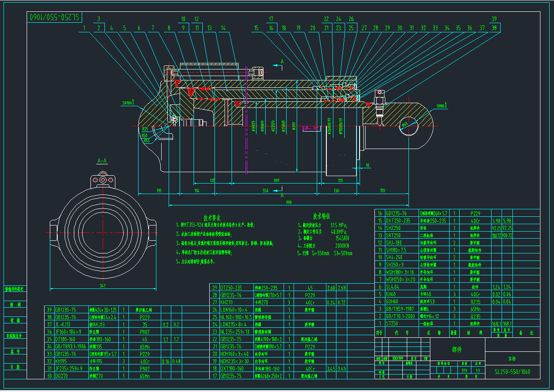This screenshot has width=554, height=392.
Task: Select the WDH180×3×16 code cell
Action: click(400, 272)
